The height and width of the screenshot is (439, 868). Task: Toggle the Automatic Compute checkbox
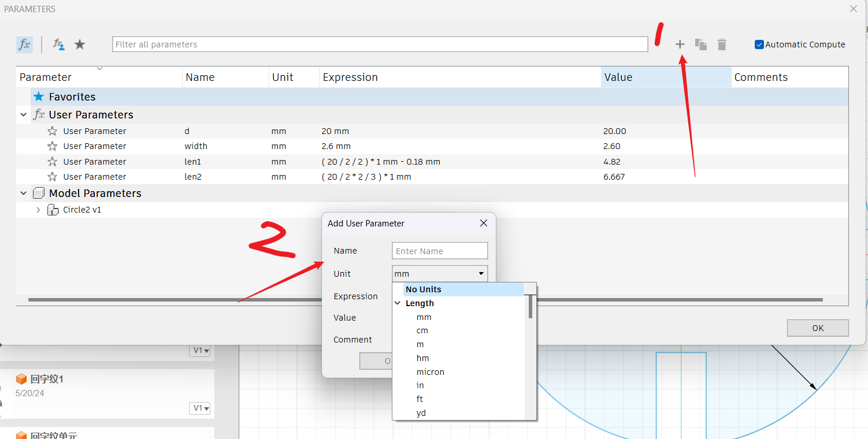pyautogui.click(x=759, y=44)
